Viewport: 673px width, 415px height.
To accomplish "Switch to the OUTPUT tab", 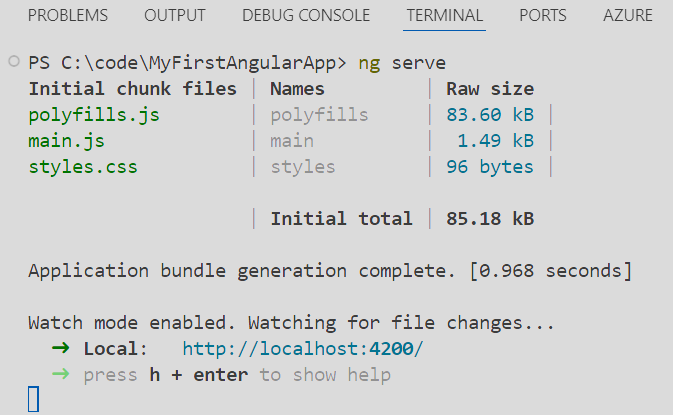I will (174, 16).
